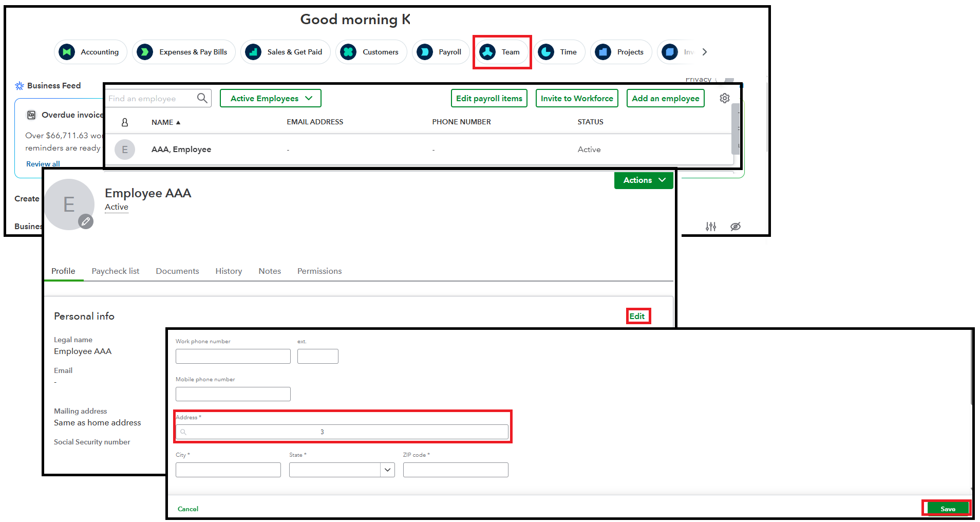Click the Team shortcut icon

[487, 52]
